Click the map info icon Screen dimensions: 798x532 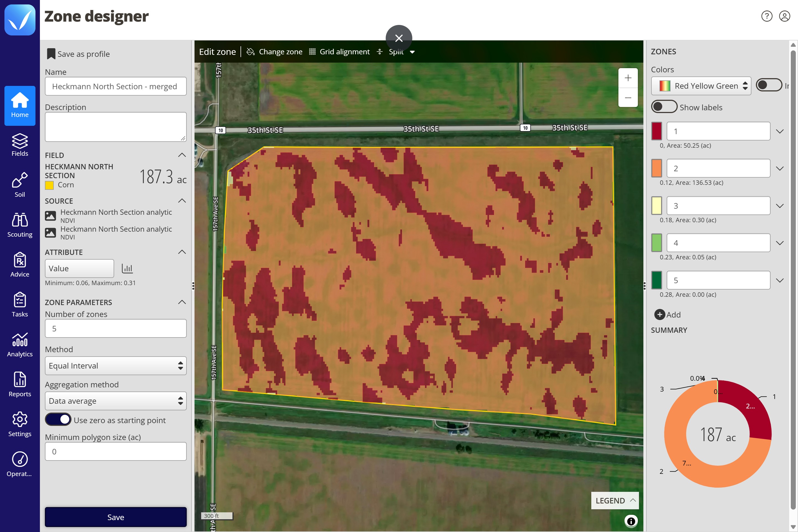click(631, 521)
